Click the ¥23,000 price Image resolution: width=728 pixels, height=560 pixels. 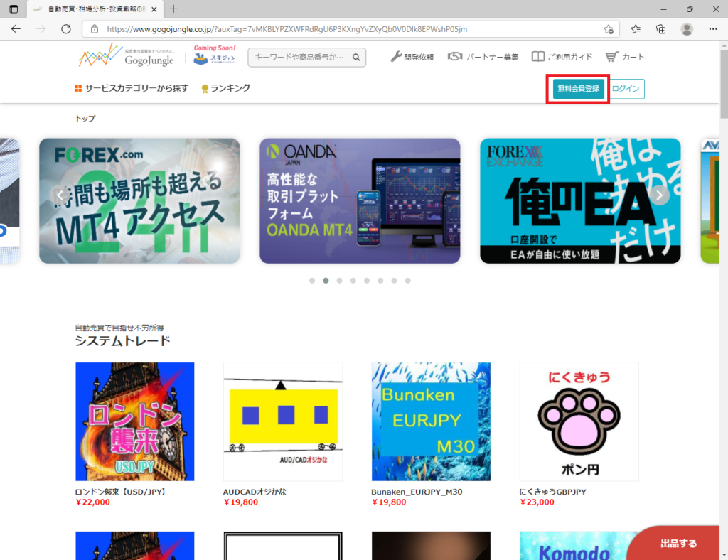coord(537,502)
